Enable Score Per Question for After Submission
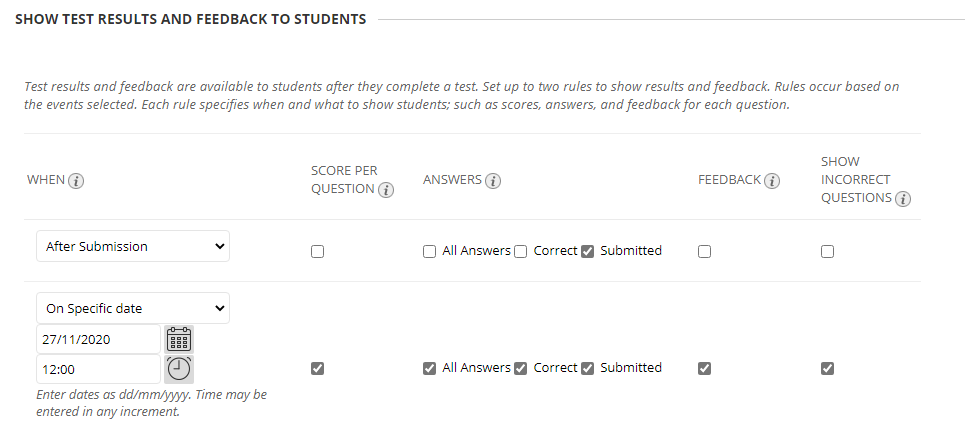This screenshot has height=442, width=978. [317, 252]
